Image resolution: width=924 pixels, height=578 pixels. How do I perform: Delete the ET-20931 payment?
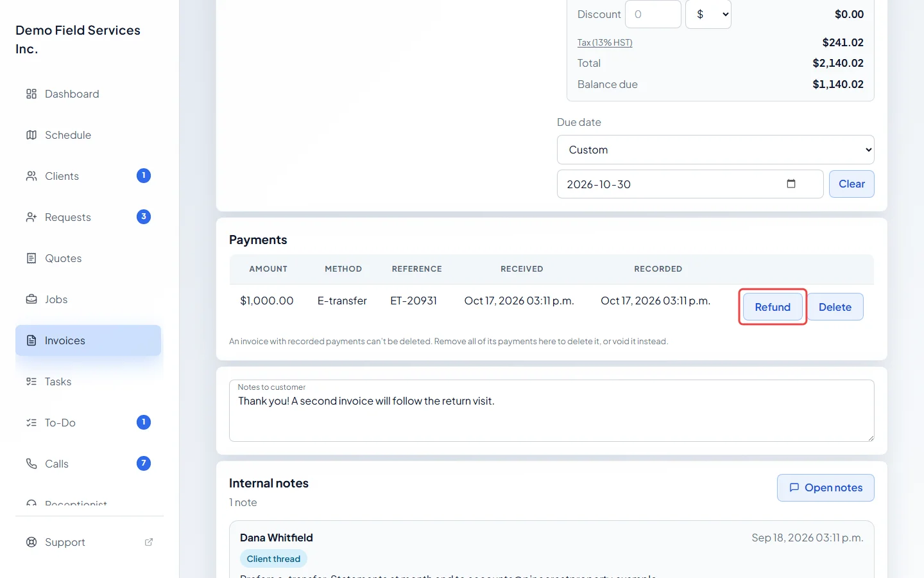click(835, 307)
